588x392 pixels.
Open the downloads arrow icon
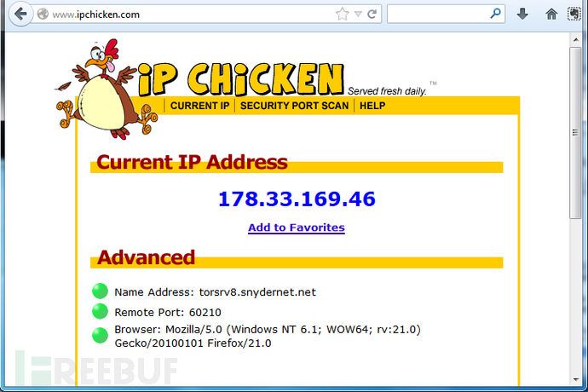click(x=522, y=14)
